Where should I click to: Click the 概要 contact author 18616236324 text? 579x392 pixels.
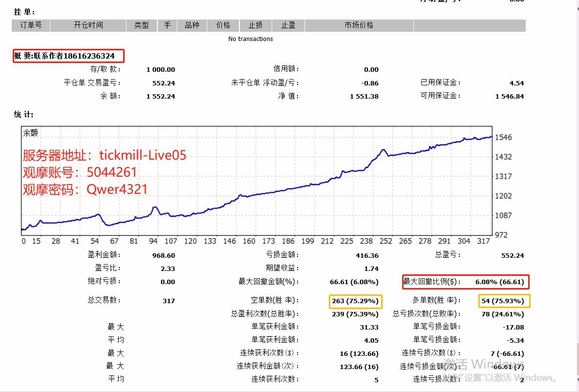[64, 56]
